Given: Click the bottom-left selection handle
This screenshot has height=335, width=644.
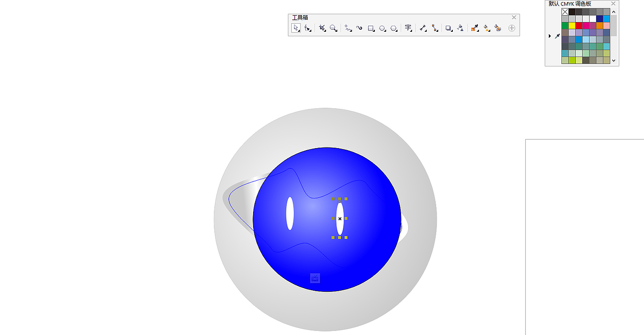Looking at the screenshot, I should [333, 237].
